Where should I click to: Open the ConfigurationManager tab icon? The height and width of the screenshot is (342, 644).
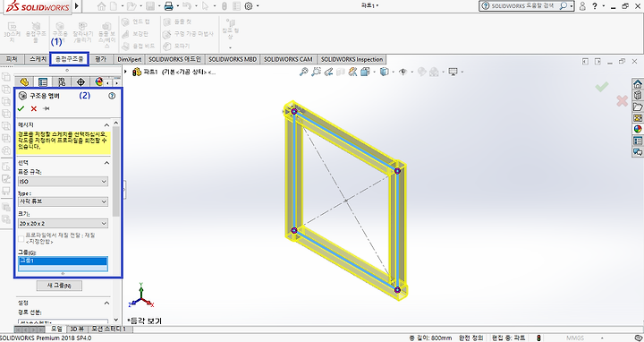62,81
